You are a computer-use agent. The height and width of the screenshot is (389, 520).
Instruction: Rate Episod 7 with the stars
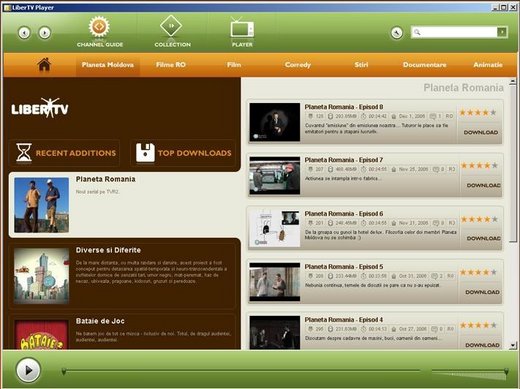[479, 165]
